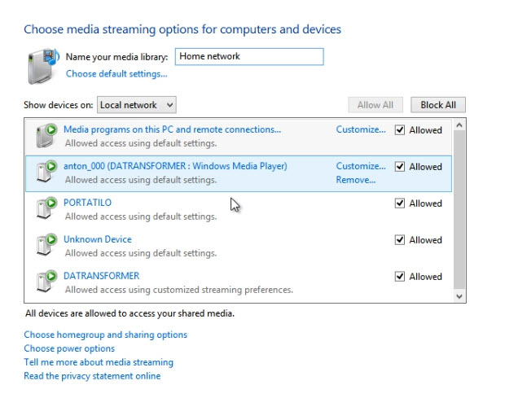Click Remove link for anton_000 device
This screenshot has width=518, height=420.
point(356,180)
